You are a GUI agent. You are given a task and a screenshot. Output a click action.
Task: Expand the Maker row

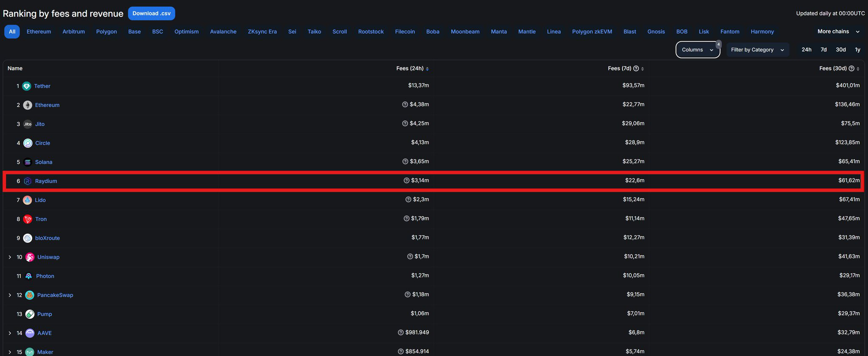tap(10, 352)
